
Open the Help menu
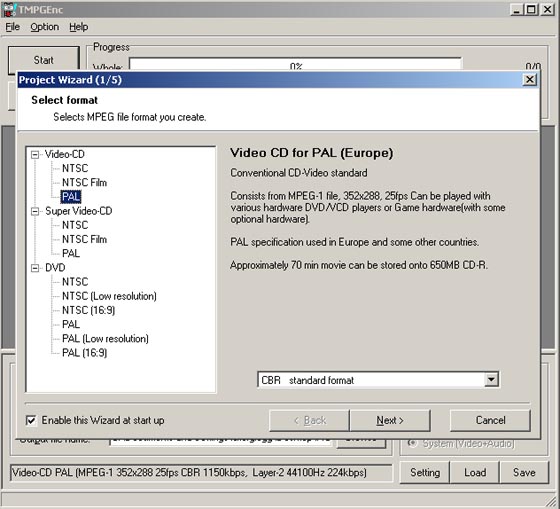[x=79, y=27]
